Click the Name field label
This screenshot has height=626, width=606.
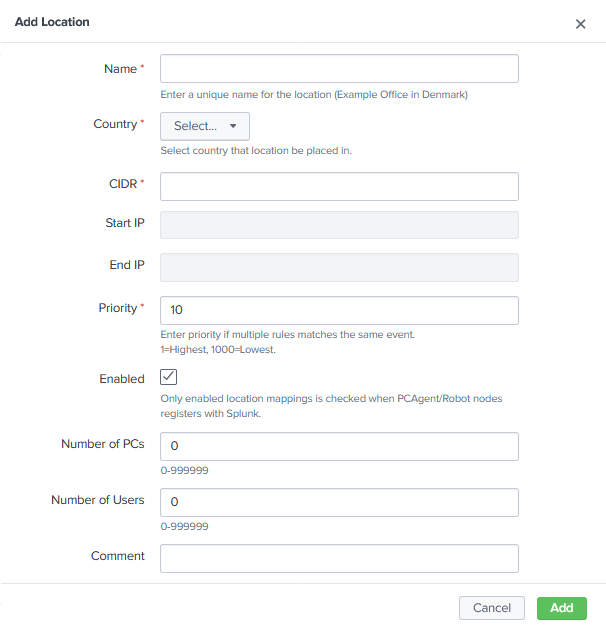pos(120,69)
